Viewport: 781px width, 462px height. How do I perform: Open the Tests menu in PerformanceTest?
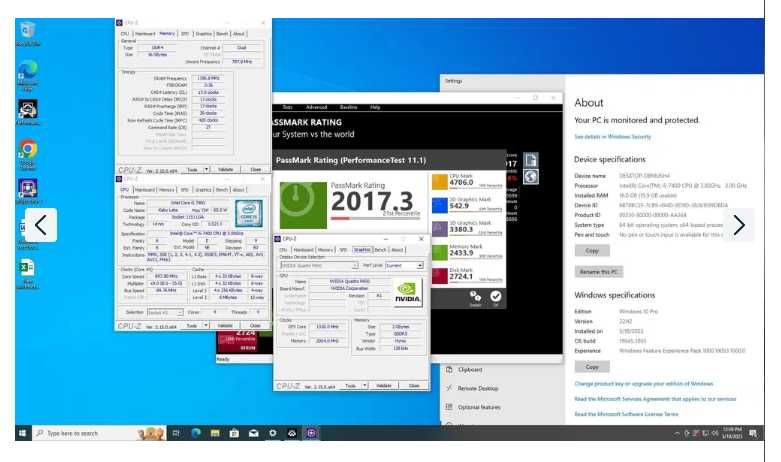287,107
